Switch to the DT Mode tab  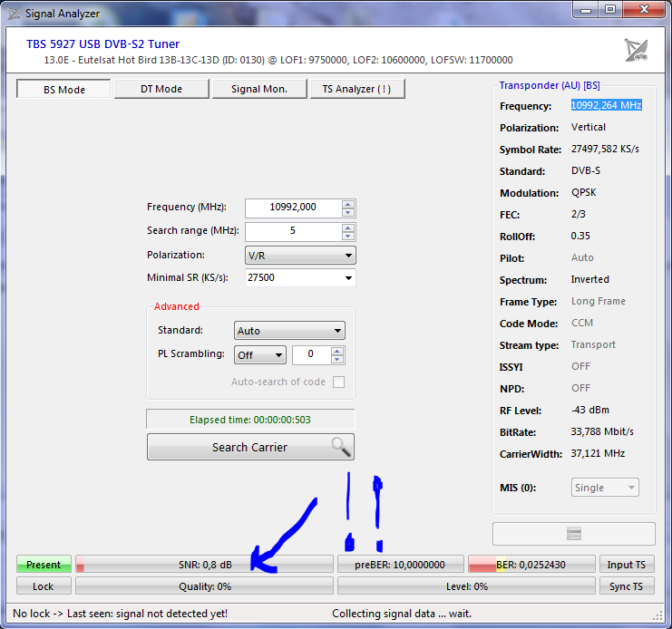[161, 89]
